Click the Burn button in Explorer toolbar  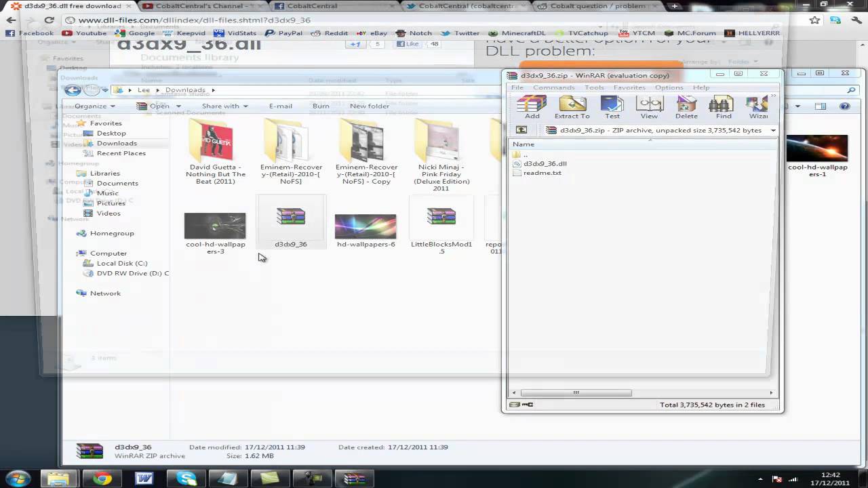click(321, 106)
